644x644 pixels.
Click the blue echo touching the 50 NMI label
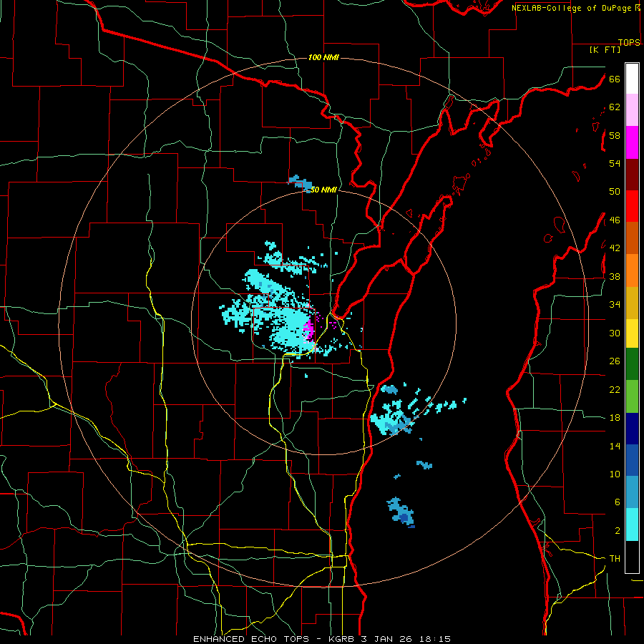click(301, 183)
